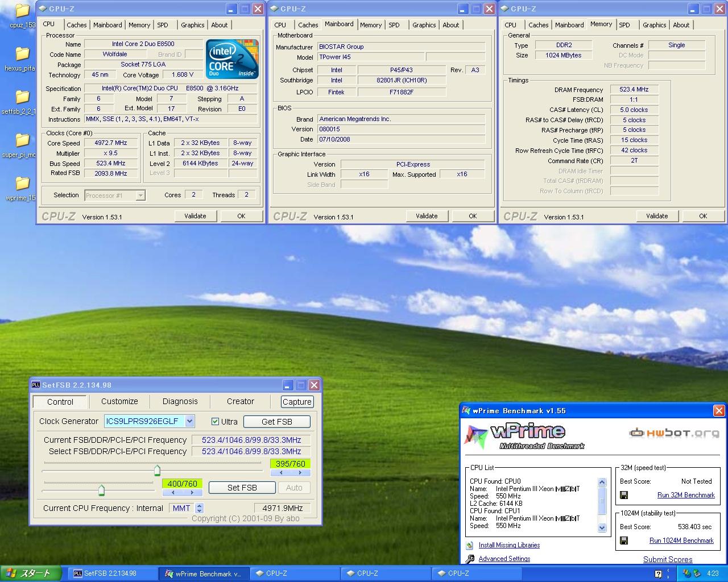Click the save icon under 32M speed test
Viewport: 728px width, 582px height.
[x=624, y=495]
